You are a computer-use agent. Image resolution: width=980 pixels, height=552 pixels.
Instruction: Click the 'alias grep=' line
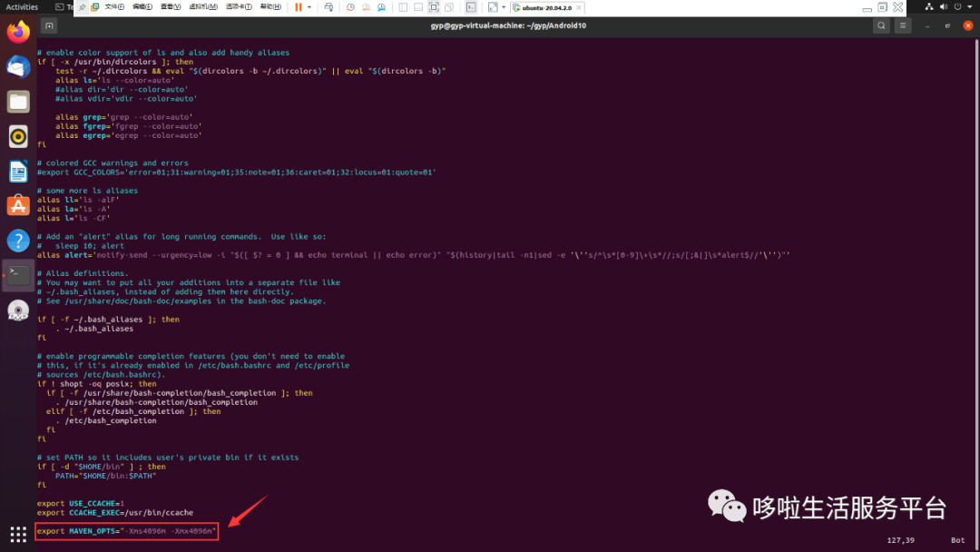click(x=123, y=117)
